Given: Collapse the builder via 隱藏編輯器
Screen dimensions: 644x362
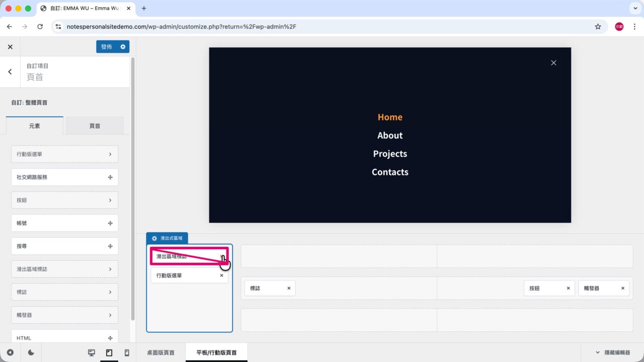Looking at the screenshot, I should point(612,353).
